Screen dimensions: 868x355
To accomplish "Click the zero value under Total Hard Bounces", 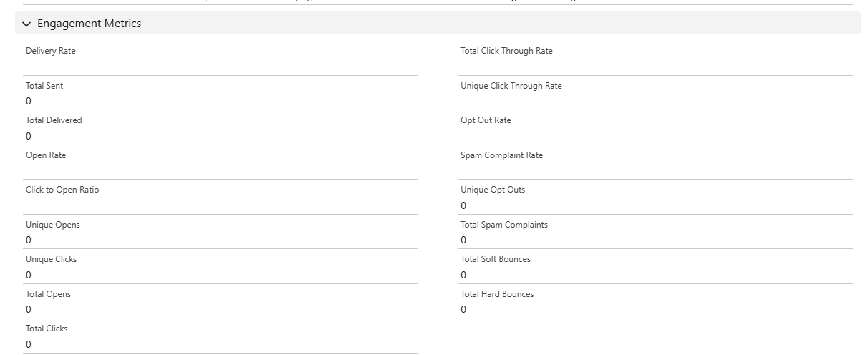I will 463,309.
